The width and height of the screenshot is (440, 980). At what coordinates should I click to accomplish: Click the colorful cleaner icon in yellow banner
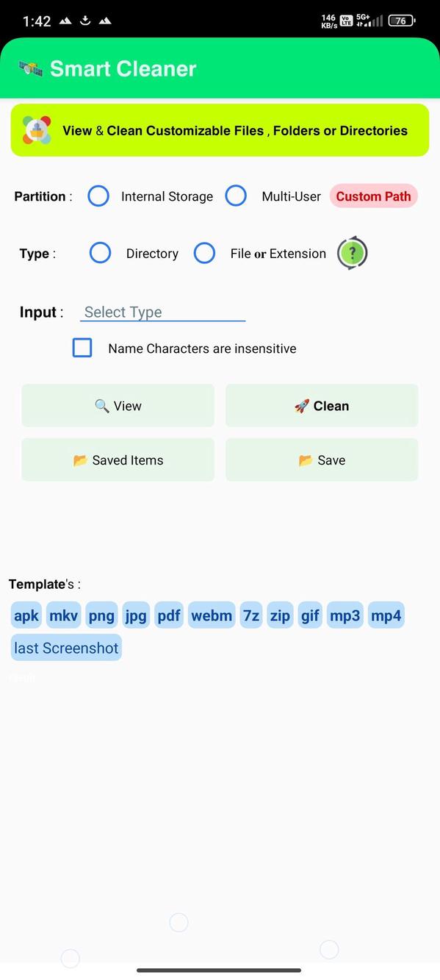coord(37,130)
